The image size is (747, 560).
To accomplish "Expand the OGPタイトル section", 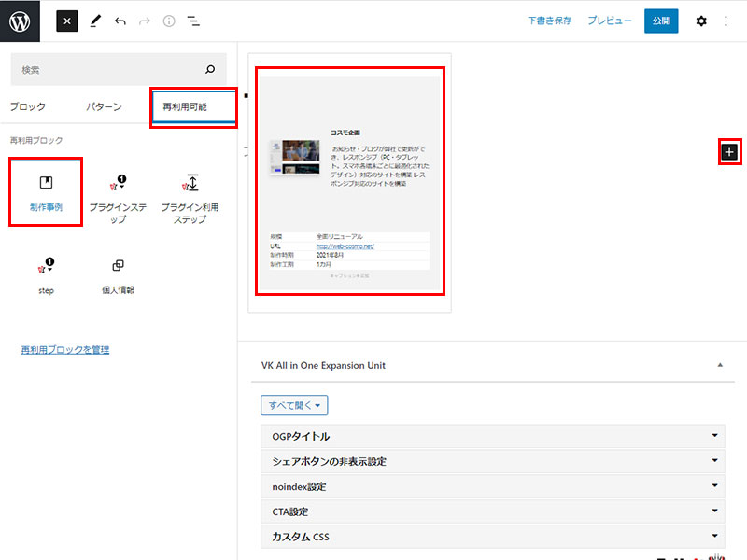I will click(x=492, y=436).
